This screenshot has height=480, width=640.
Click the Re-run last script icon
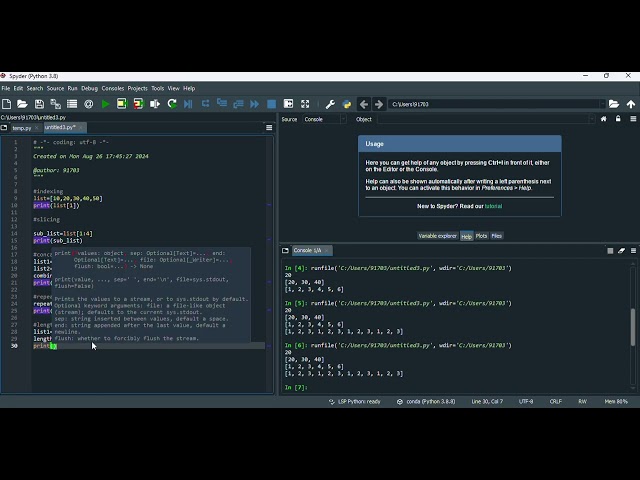[x=172, y=104]
